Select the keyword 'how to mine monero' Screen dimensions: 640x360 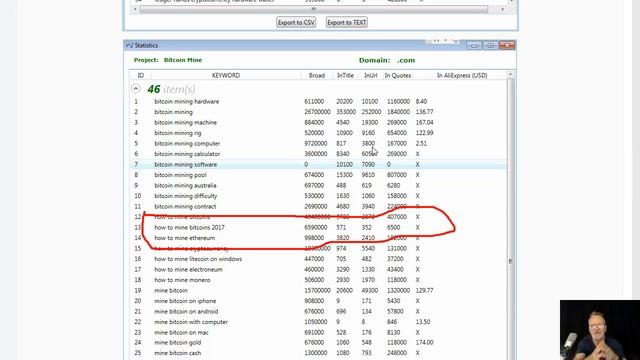[182, 280]
